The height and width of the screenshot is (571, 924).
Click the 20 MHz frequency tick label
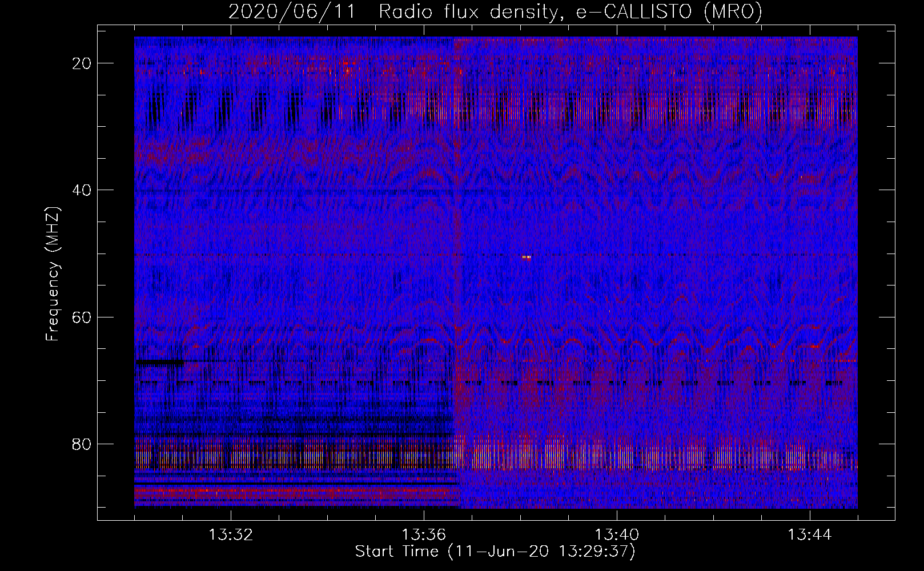[82, 63]
